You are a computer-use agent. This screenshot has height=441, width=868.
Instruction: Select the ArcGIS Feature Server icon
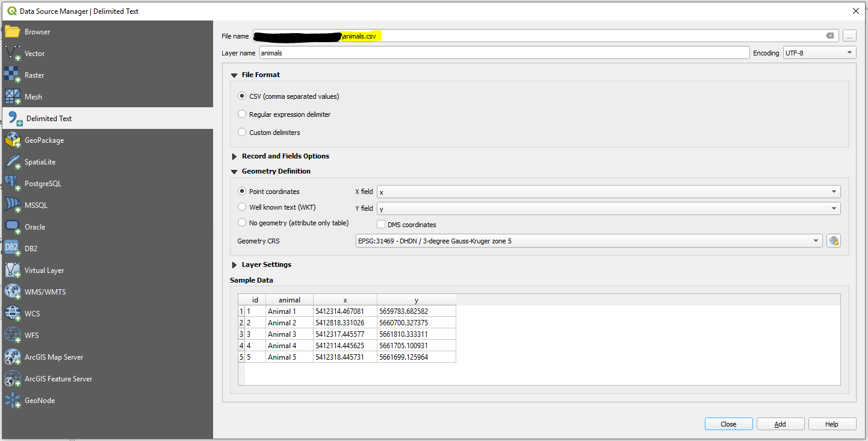[13, 379]
